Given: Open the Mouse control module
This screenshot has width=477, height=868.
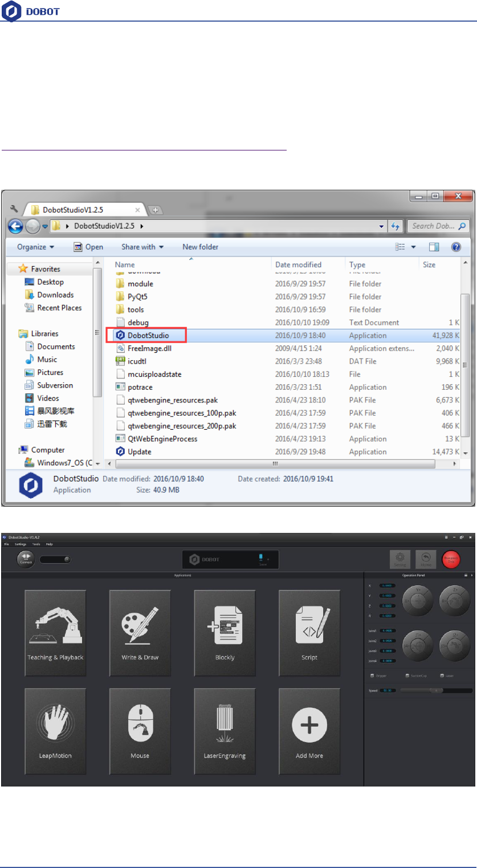Looking at the screenshot, I should point(140,731).
